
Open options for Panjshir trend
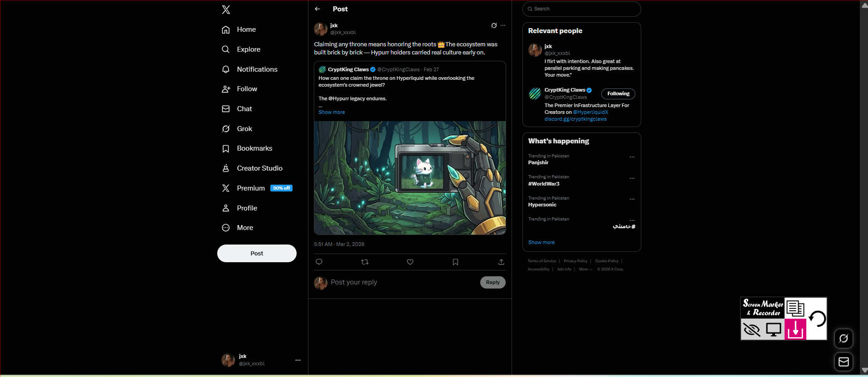pos(632,157)
